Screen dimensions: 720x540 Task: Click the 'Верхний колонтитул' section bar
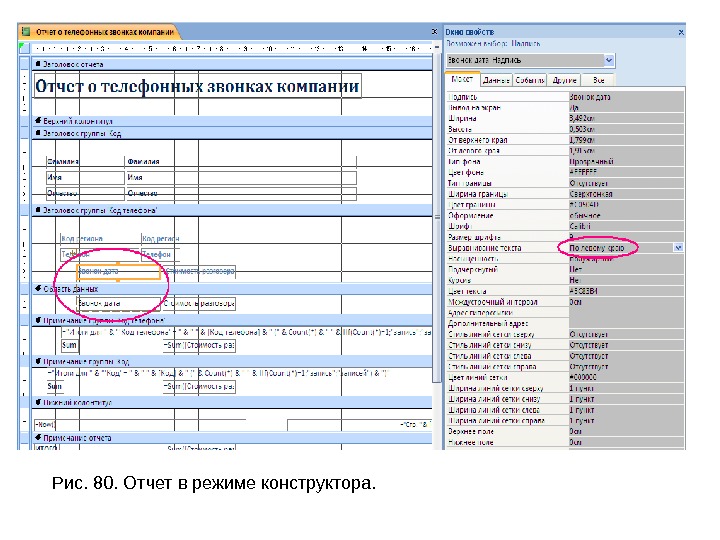coord(232,121)
